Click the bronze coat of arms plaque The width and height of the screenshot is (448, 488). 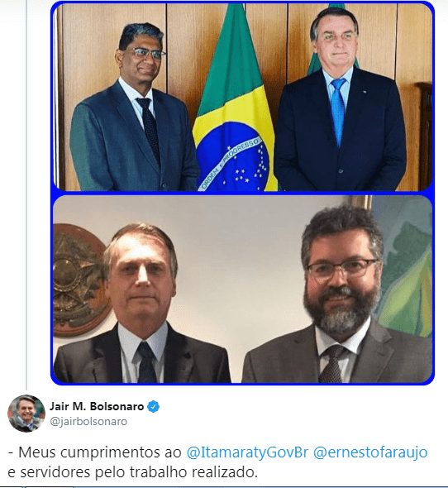coord(79,280)
